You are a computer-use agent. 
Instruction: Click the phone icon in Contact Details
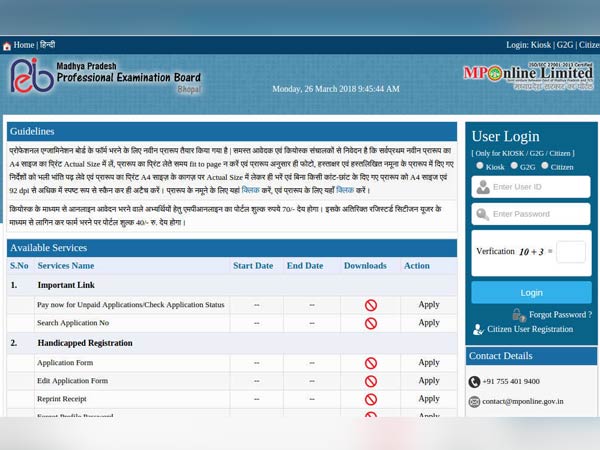pos(474,382)
